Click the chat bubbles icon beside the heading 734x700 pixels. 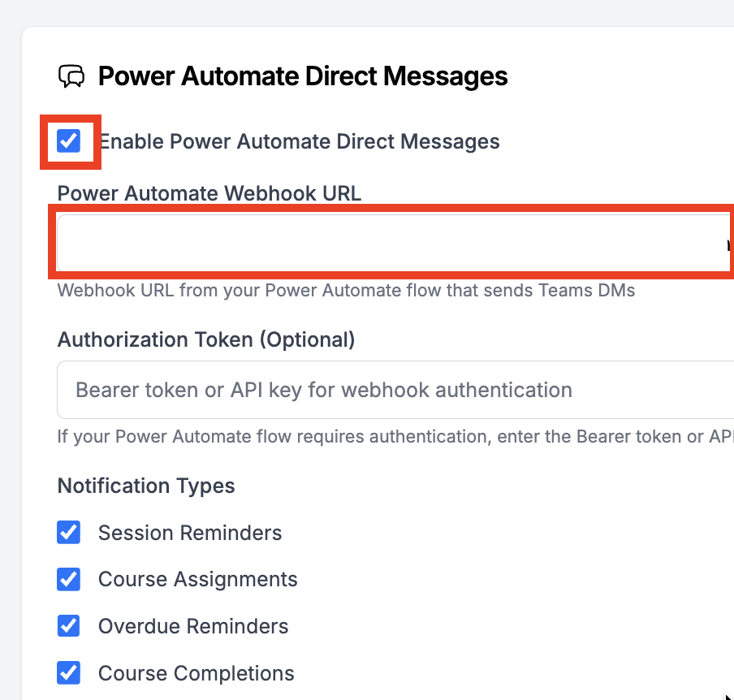click(x=71, y=76)
